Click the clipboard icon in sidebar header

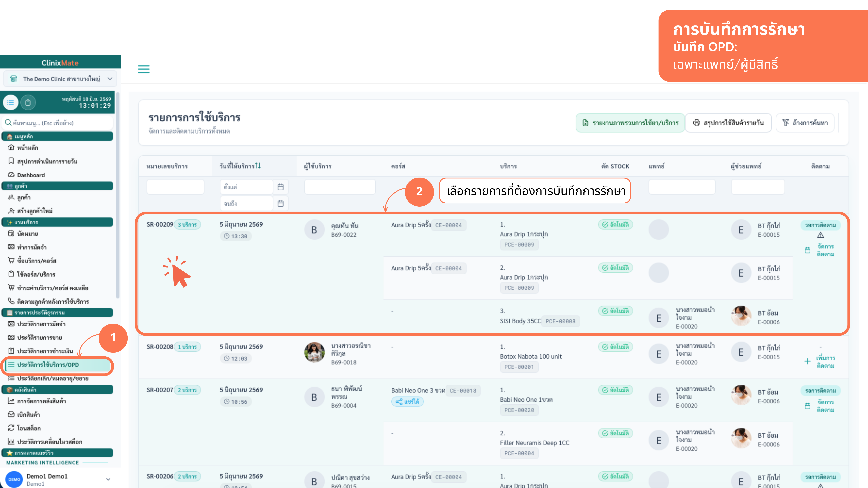[x=28, y=102]
